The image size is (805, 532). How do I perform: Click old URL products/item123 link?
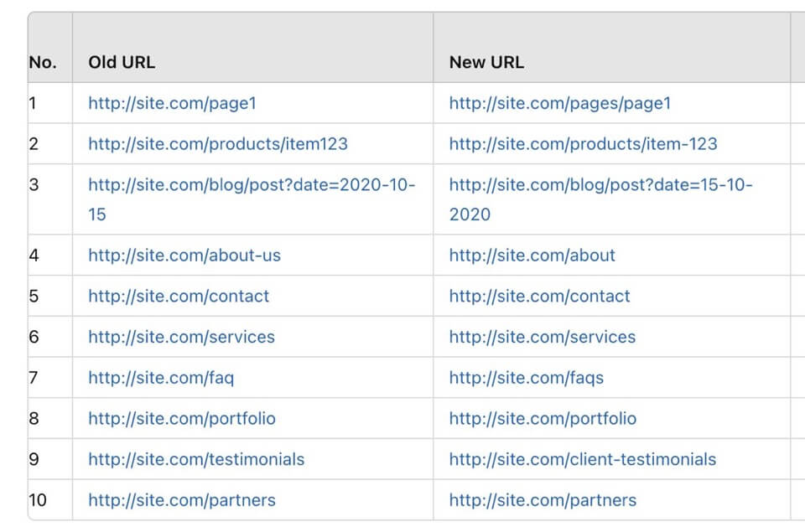tap(218, 143)
